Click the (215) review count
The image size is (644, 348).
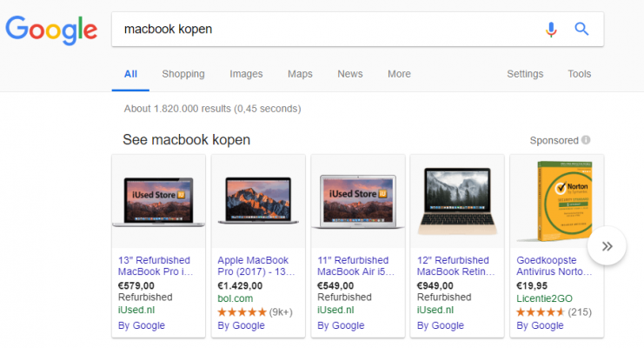coord(580,312)
